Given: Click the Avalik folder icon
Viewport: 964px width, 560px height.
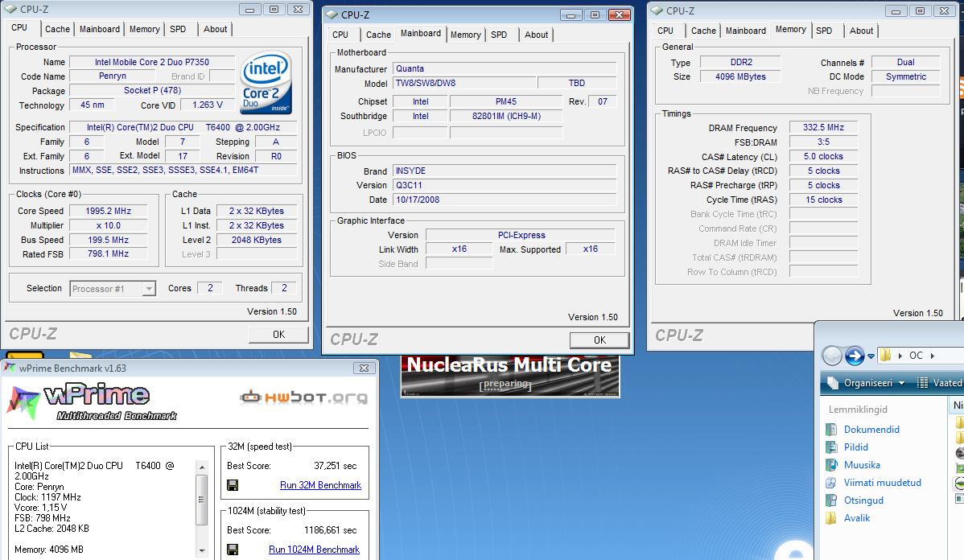Looking at the screenshot, I should (x=831, y=517).
